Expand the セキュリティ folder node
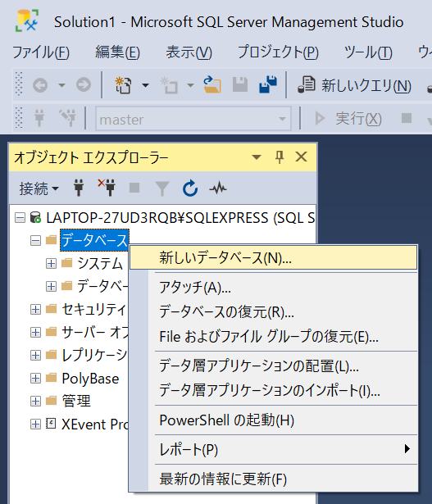432x504 pixels. (x=35, y=309)
